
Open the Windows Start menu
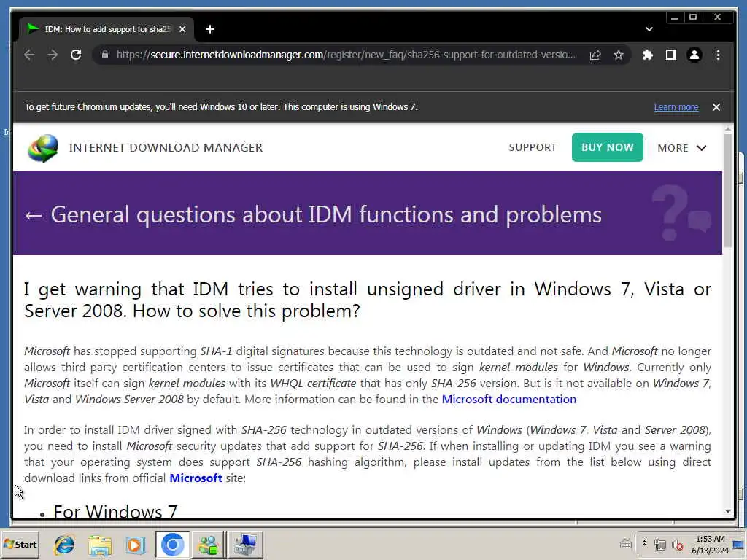(20, 544)
